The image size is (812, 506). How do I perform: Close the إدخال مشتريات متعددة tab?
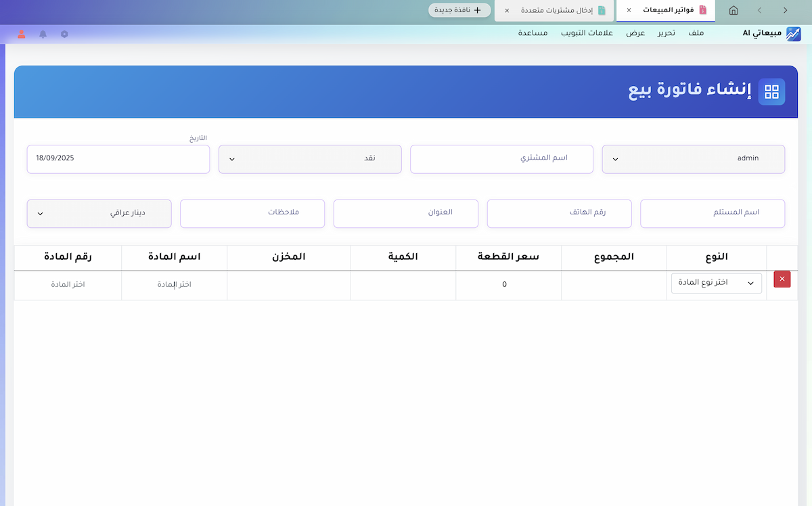click(x=507, y=10)
